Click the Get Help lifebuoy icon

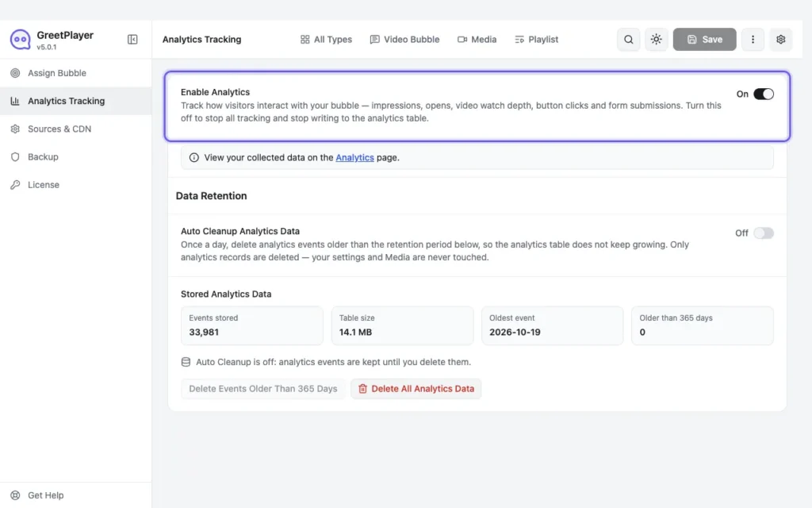pos(16,495)
